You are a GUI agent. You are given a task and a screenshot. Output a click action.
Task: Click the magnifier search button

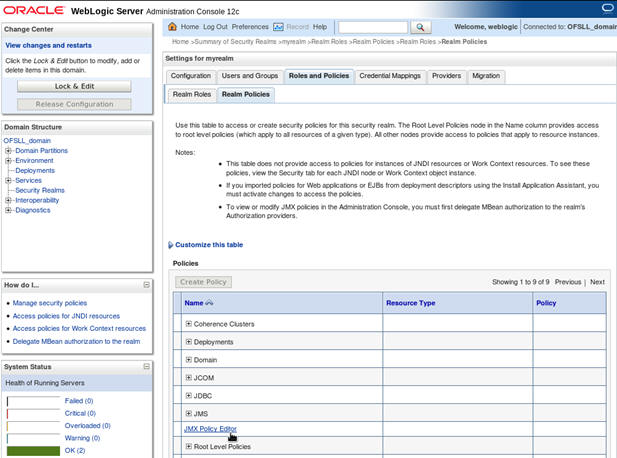pyautogui.click(x=421, y=27)
